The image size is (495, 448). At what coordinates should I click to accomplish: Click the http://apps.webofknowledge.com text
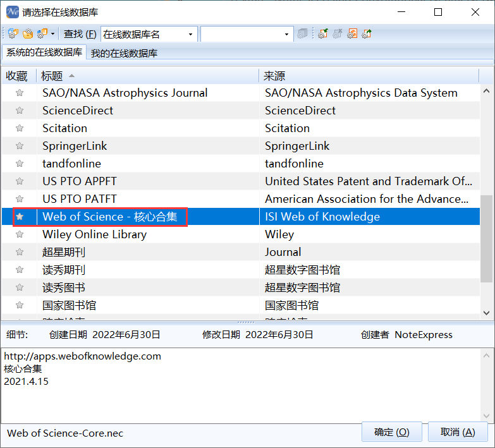(82, 356)
